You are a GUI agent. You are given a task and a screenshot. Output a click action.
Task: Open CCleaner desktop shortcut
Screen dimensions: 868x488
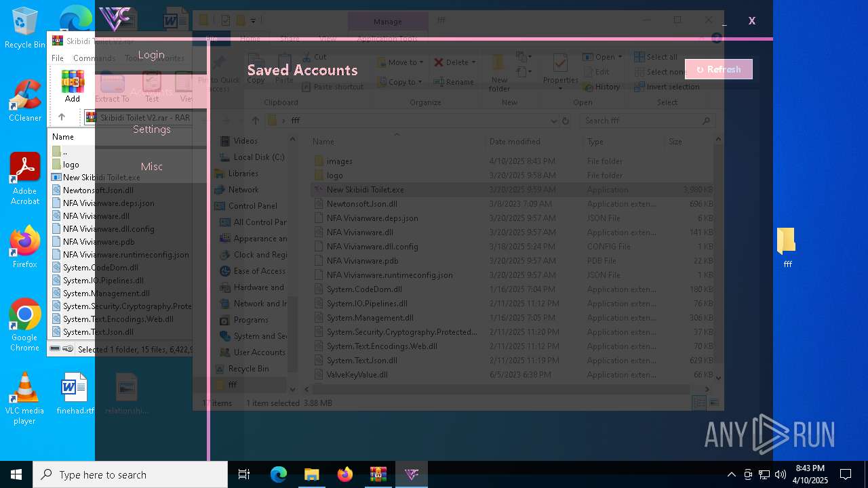(x=25, y=100)
